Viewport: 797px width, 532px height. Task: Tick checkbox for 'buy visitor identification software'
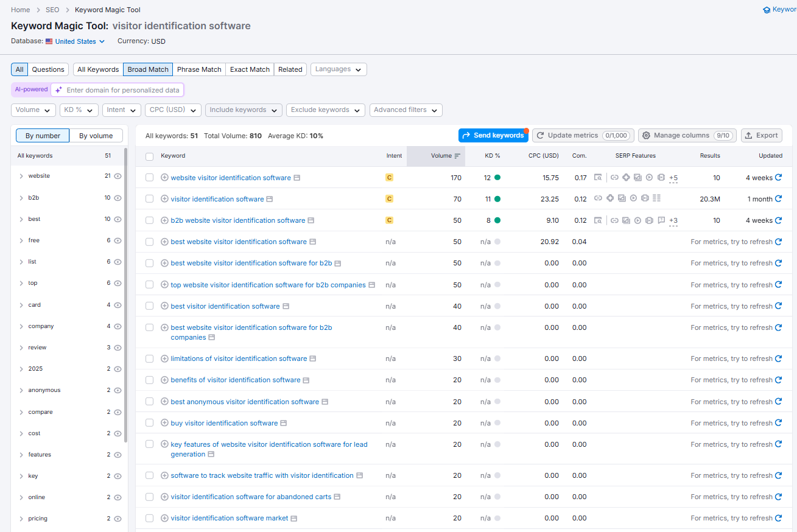pyautogui.click(x=149, y=423)
